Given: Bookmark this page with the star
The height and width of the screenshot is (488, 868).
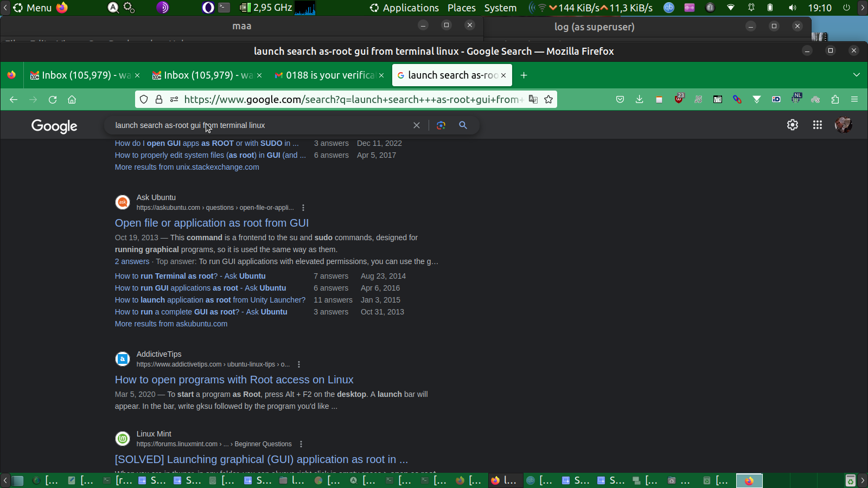Looking at the screenshot, I should coord(548,100).
